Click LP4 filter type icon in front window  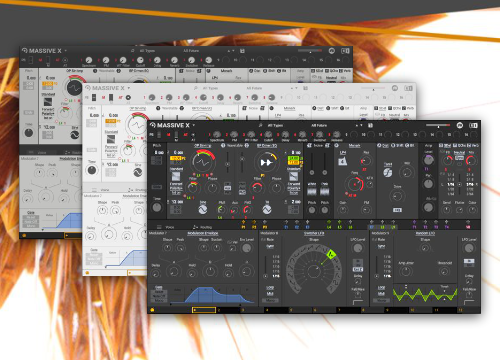point(343,161)
